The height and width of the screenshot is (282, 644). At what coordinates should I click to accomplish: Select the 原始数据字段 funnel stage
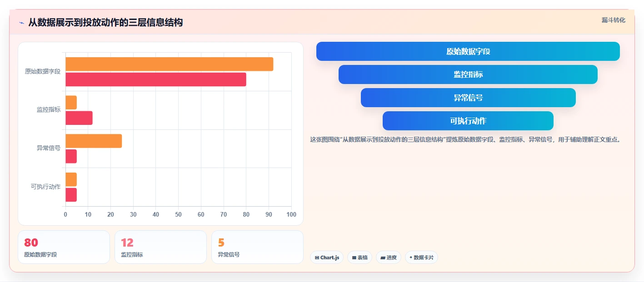[468, 51]
